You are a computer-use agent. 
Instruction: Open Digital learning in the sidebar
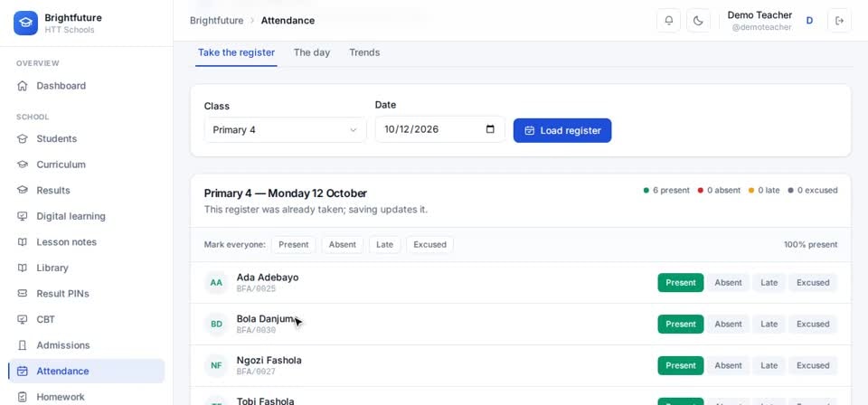coord(87,216)
